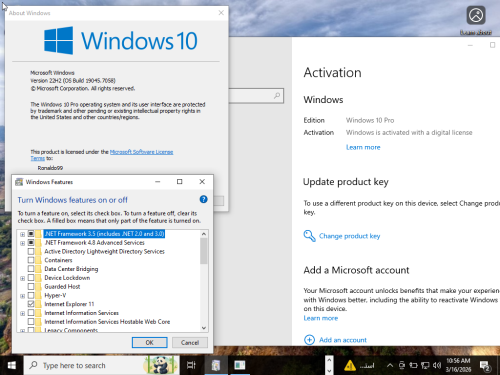Click the yellow warning icon in the taskbar
Screen dimensions: 500x375
[350, 365]
